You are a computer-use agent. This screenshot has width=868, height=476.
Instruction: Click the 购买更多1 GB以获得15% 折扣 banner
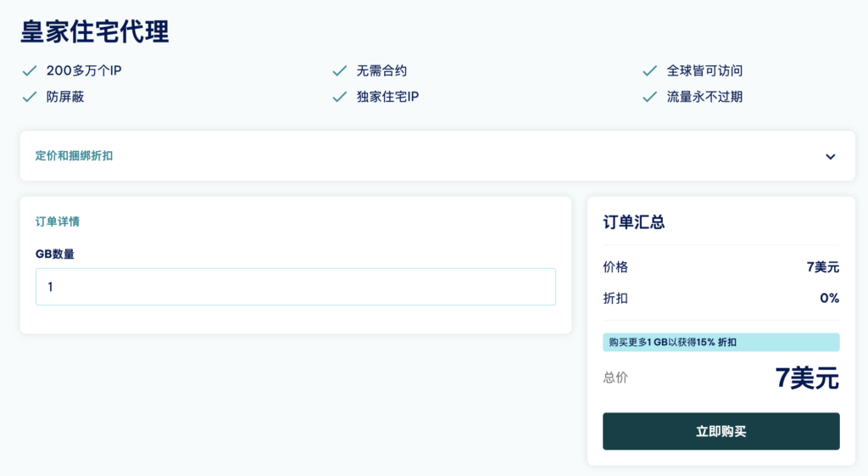click(x=721, y=342)
